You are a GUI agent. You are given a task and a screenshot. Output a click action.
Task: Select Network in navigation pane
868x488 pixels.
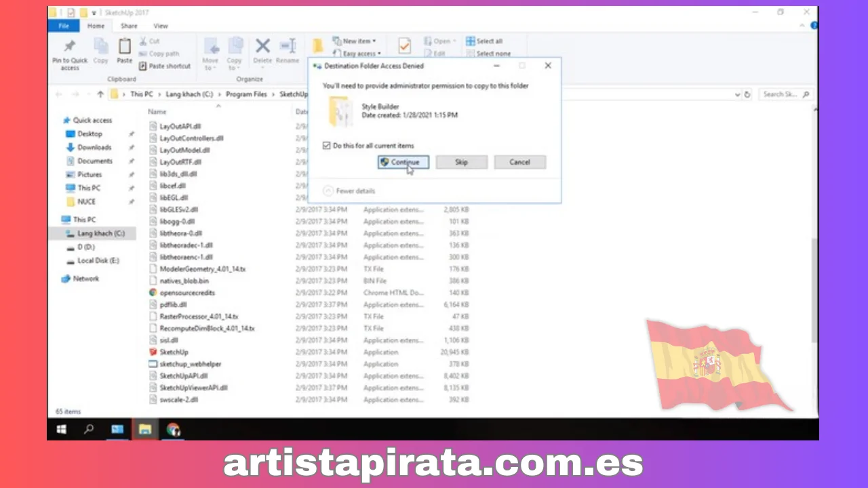[x=81, y=279]
